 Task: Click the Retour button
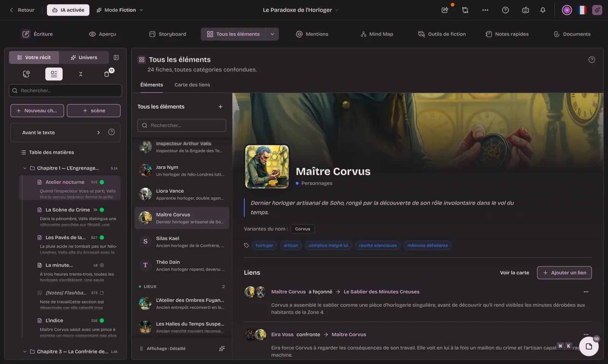coord(22,10)
